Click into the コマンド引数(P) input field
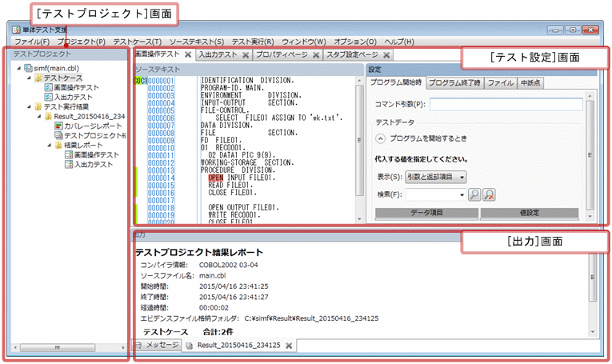This screenshot has width=612, height=364. point(506,104)
